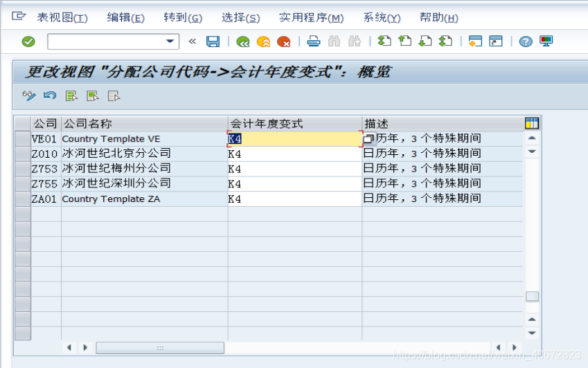This screenshot has height=368, width=588.
Task: Click fiscal year variant field of Z755
Action: [295, 183]
